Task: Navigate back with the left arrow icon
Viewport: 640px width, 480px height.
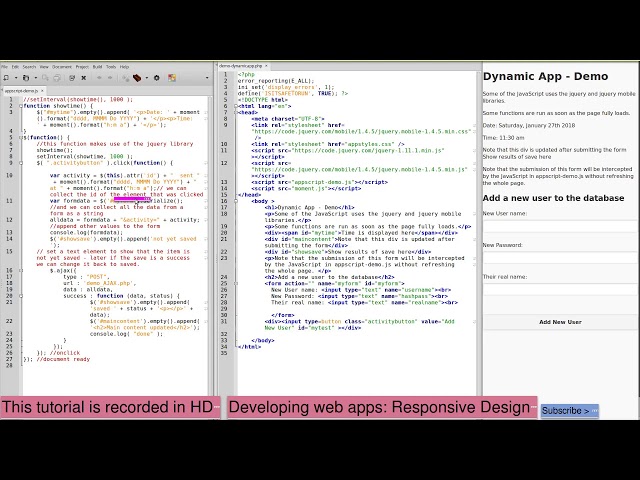Action: point(99,78)
